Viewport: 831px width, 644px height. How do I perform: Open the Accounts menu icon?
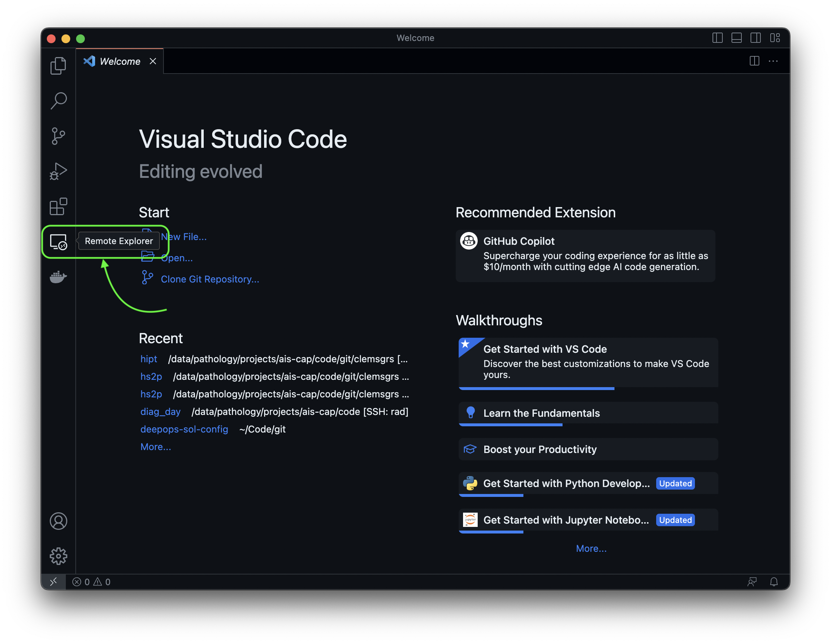coord(58,521)
